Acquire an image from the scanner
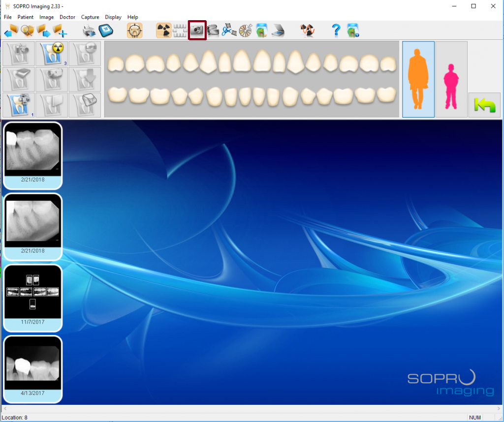 pos(278,30)
